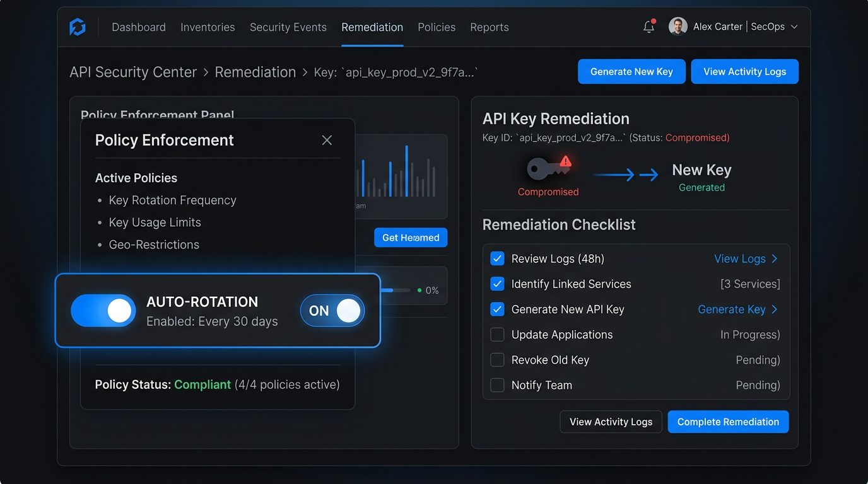Viewport: 868px width, 484px height.
Task: Click the bar chart thumbnail
Action: (401, 176)
